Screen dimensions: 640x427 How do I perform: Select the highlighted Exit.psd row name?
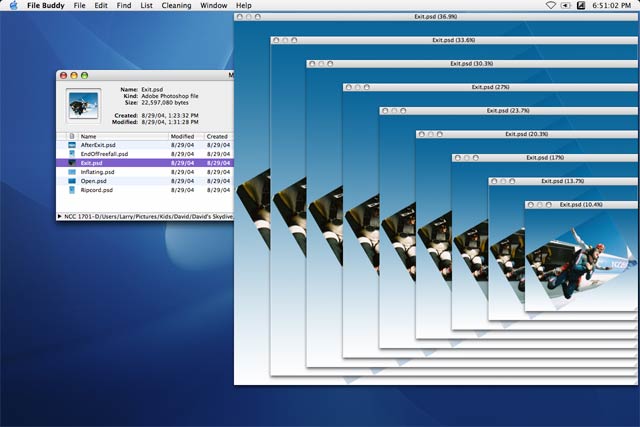click(x=91, y=163)
